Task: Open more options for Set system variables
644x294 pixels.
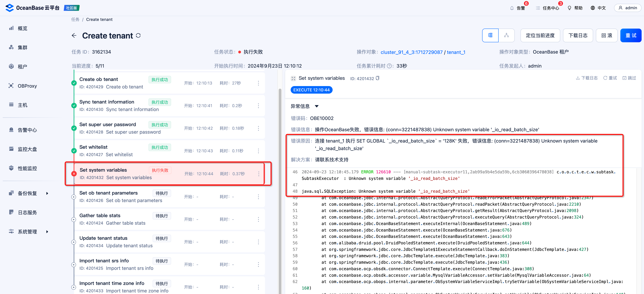Action: [258, 174]
